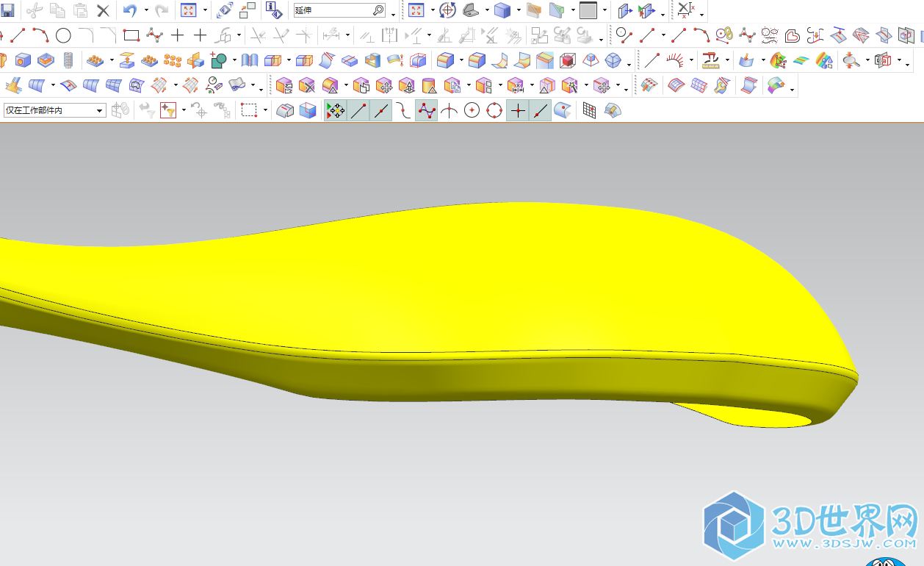This screenshot has height=566, width=924.
Task: Click the Save floppy disk icon
Action: click(x=7, y=10)
